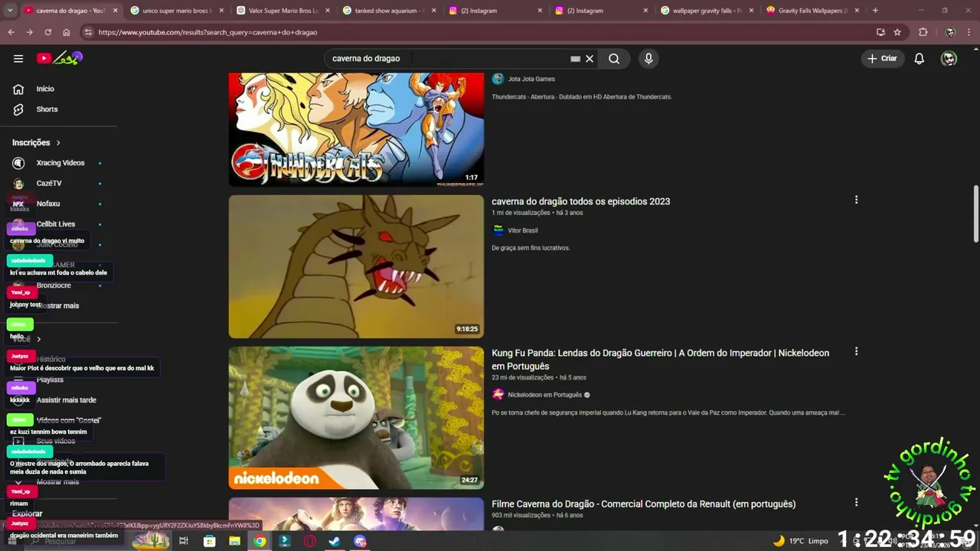Play Thundercats abertura thumbnail
This screenshot has height=551, width=980.
click(x=356, y=129)
